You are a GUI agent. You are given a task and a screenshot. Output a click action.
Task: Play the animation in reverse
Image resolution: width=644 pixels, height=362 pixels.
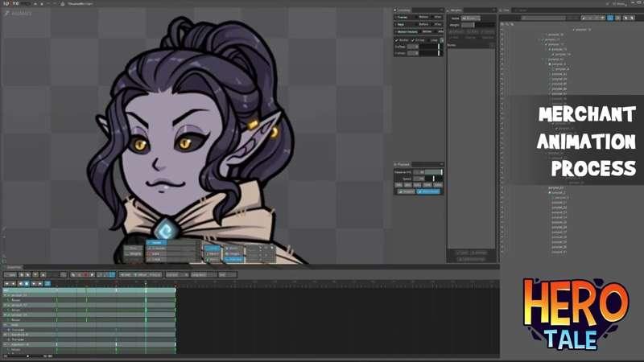21,283
